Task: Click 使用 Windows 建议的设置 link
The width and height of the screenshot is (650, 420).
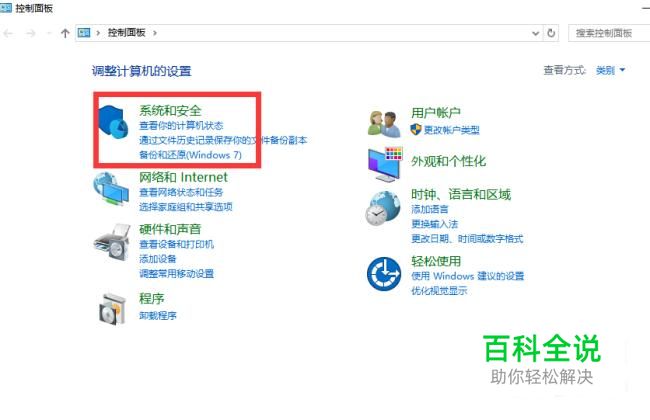Action: tap(468, 276)
